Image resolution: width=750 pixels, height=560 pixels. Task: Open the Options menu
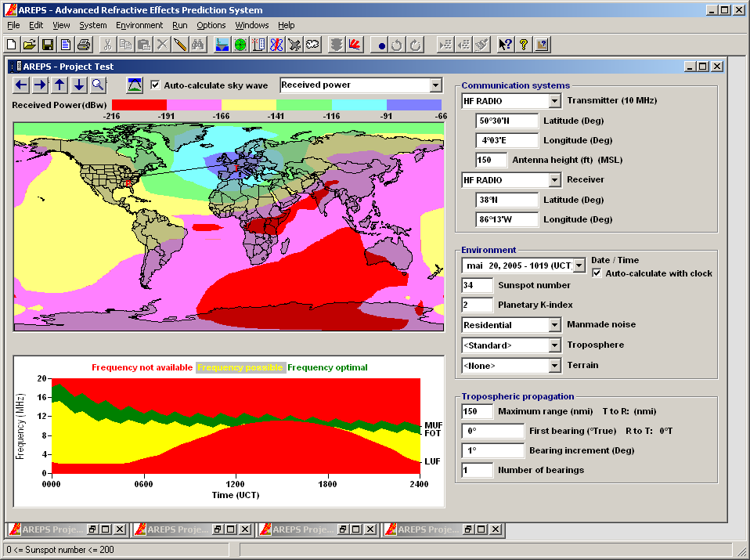pyautogui.click(x=211, y=25)
